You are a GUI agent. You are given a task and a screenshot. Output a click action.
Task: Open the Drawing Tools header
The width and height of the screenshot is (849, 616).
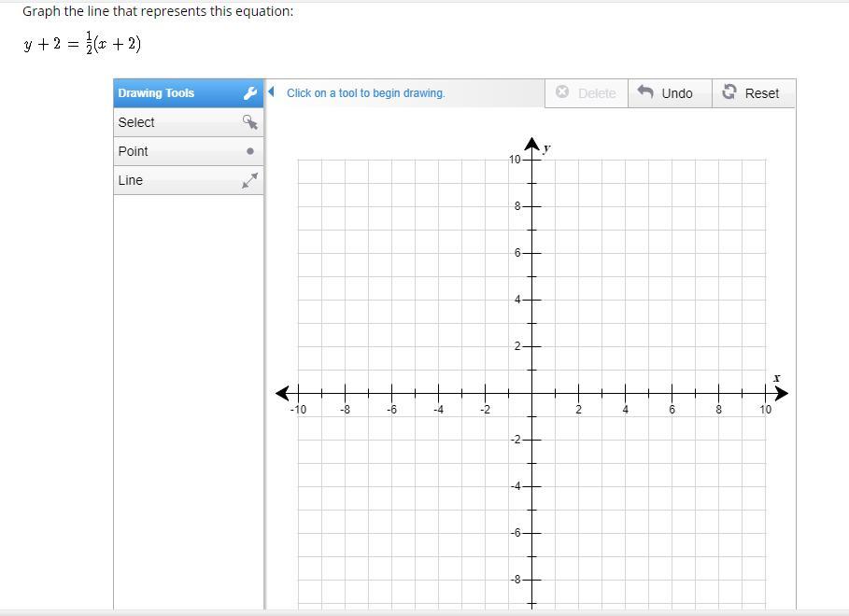(x=189, y=93)
